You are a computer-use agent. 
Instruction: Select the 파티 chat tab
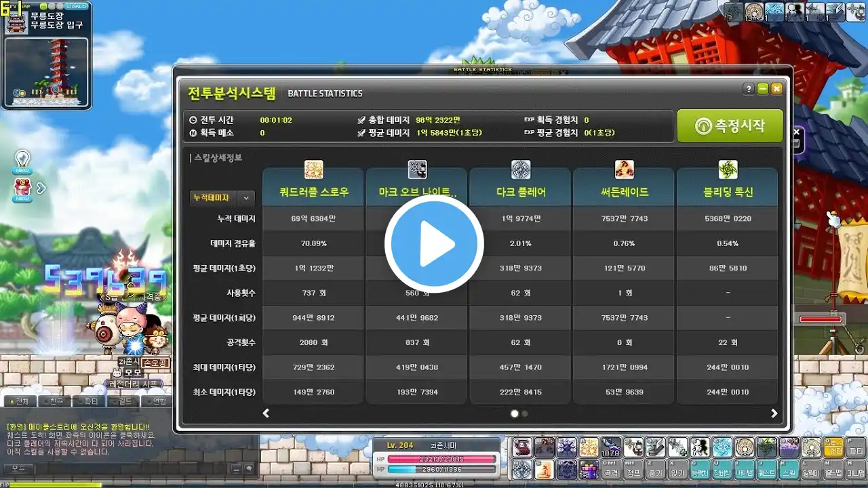point(89,401)
